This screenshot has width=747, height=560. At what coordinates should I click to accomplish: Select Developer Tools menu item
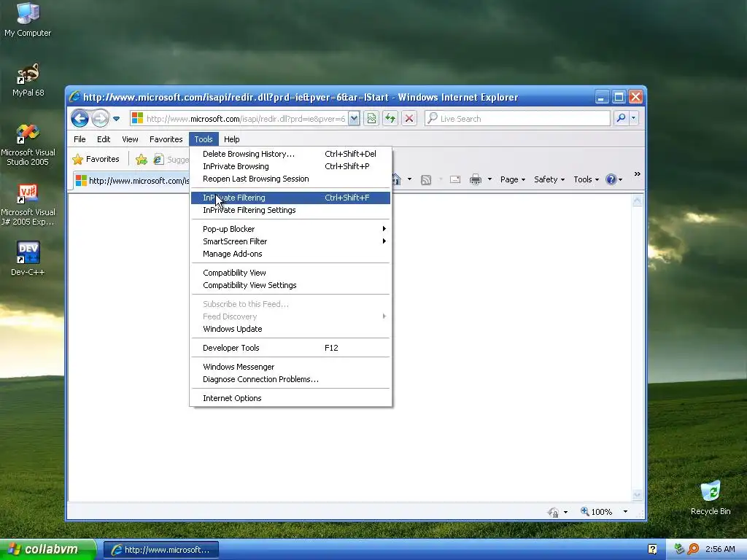pos(290,348)
